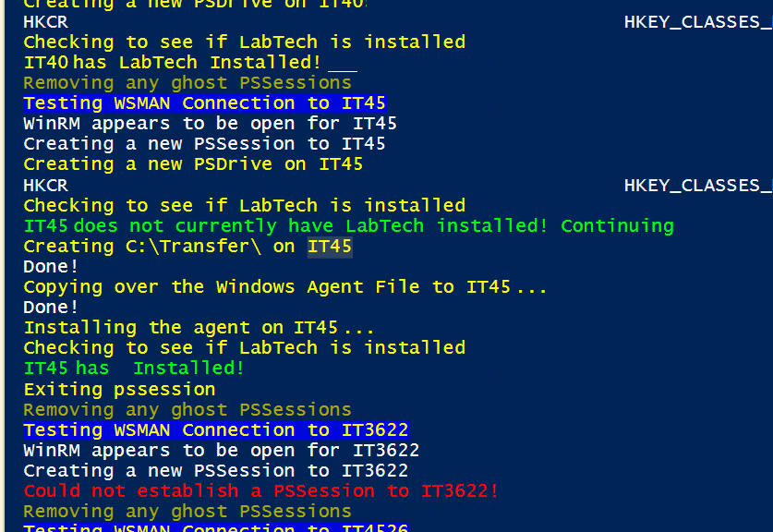
Task: Click the first 'HKEY_CLASSES_' root value at right
Action: click(x=698, y=22)
